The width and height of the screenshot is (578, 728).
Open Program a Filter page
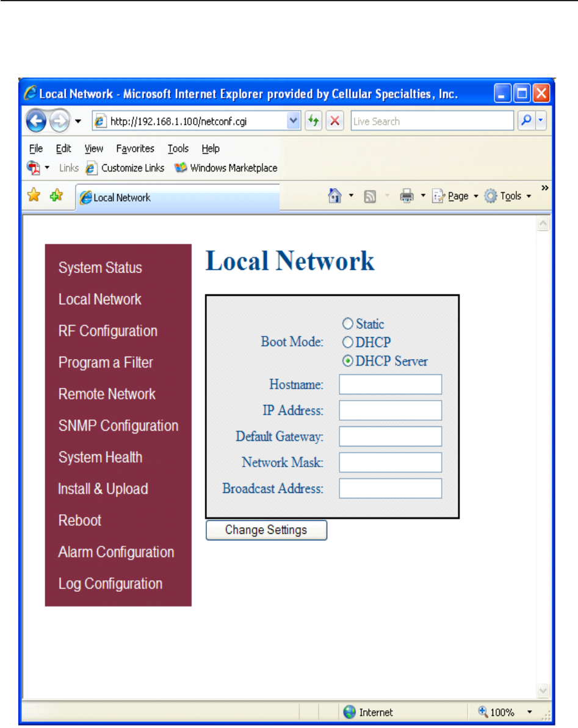click(106, 363)
